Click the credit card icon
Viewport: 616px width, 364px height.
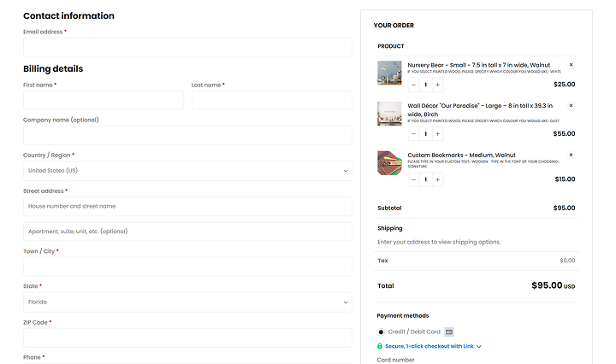[448, 332]
